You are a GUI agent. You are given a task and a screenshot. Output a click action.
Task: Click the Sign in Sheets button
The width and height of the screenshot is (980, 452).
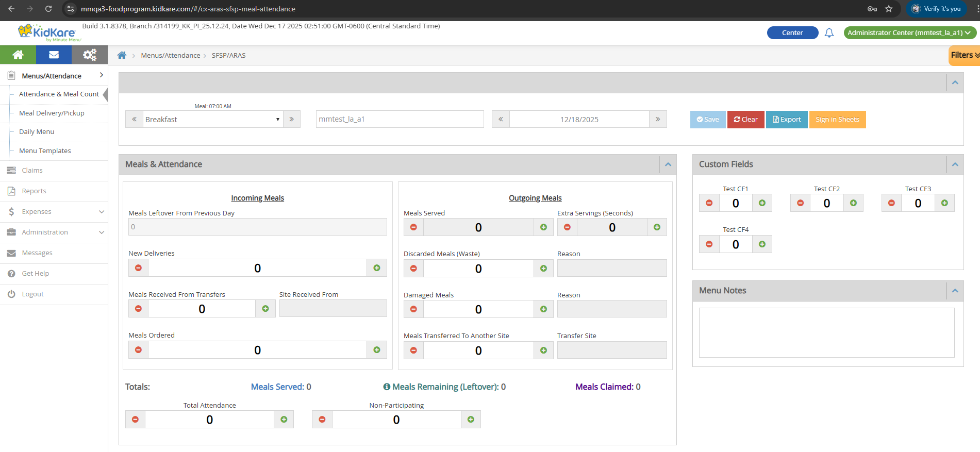click(837, 120)
